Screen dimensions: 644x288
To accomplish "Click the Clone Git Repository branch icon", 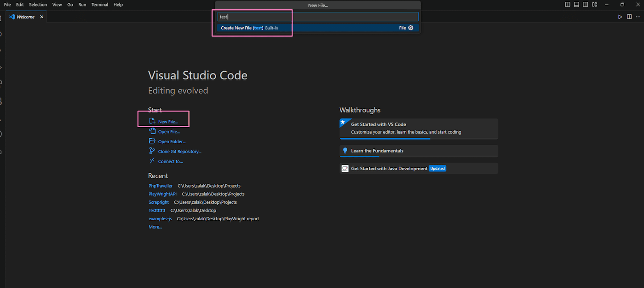I will point(152,151).
